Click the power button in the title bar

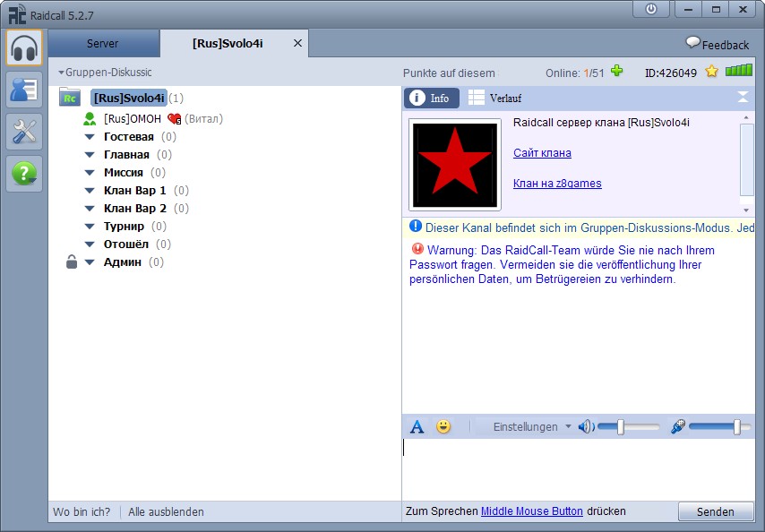651,9
